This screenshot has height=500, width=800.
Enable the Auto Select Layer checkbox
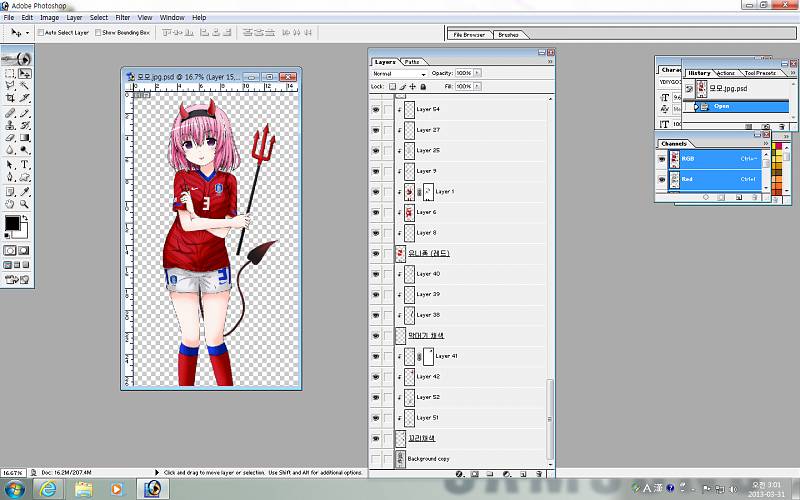point(40,32)
